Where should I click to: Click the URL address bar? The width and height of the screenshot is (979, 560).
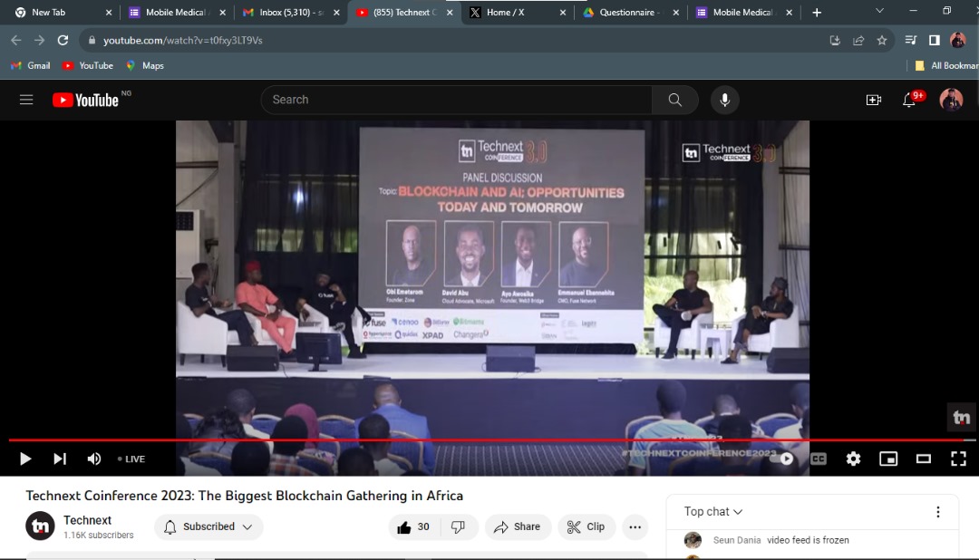[x=456, y=40]
